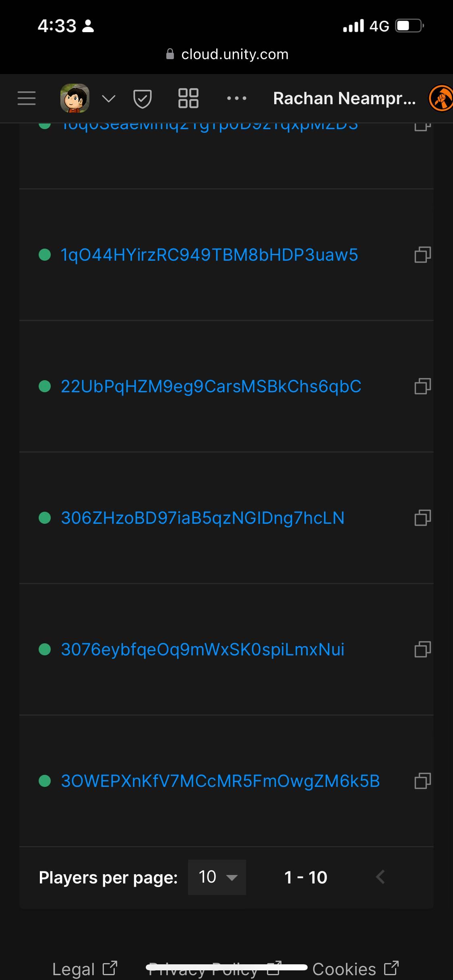
Task: Copy player ID 3OWEPXnKfV7MCcMR5FmOwgZM6k5B
Action: coord(422,781)
